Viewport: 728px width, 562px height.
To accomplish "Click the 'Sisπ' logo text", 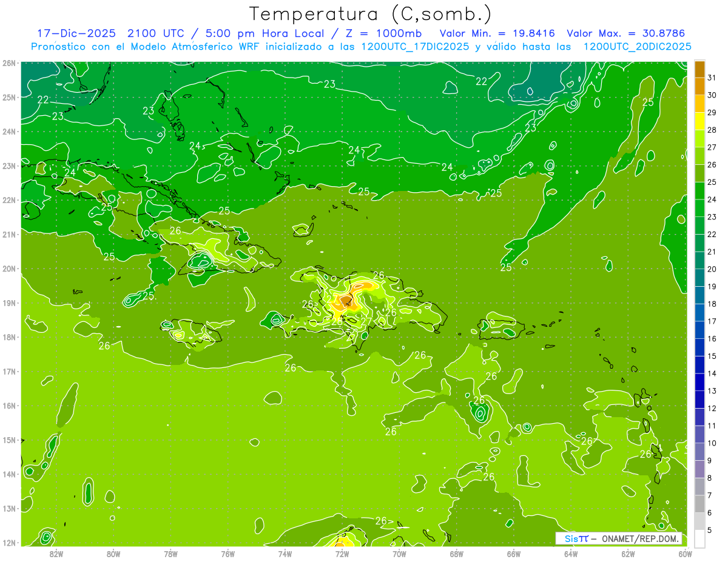I will pos(576,538).
